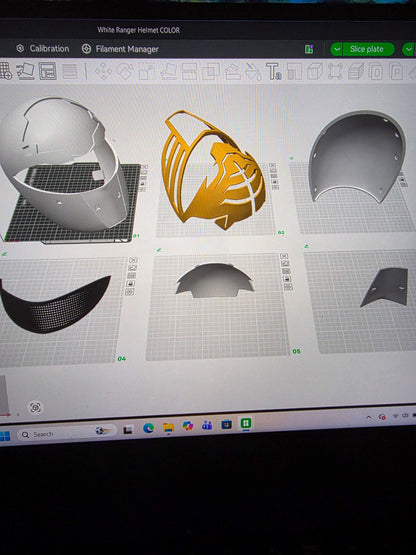This screenshot has width=416, height=555.
Task: Select the Cut tool
Action: point(189,71)
